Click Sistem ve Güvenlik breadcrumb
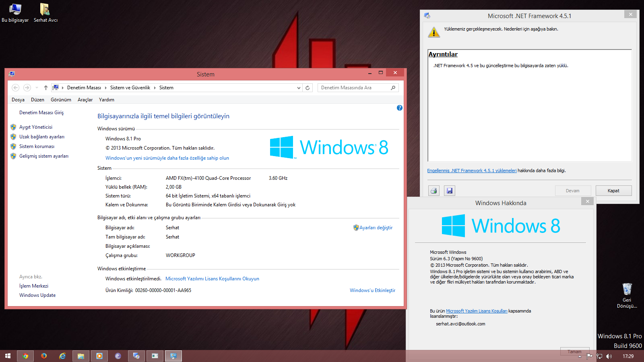The height and width of the screenshot is (362, 644). (x=130, y=88)
